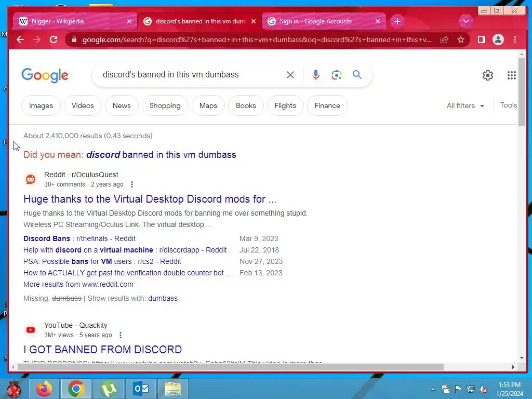Open Chrome's three-dot menu
This screenshot has width=532, height=399.
[x=515, y=39]
